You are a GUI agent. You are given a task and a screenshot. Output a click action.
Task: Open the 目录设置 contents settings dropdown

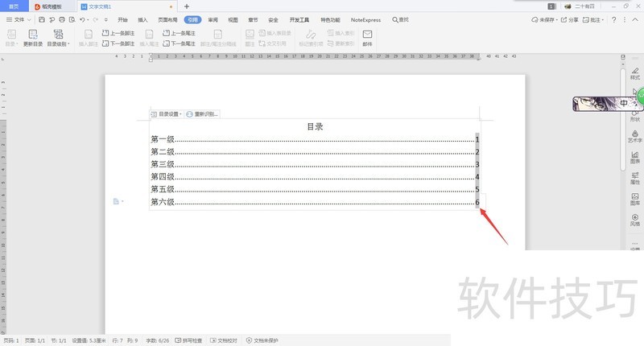click(167, 114)
